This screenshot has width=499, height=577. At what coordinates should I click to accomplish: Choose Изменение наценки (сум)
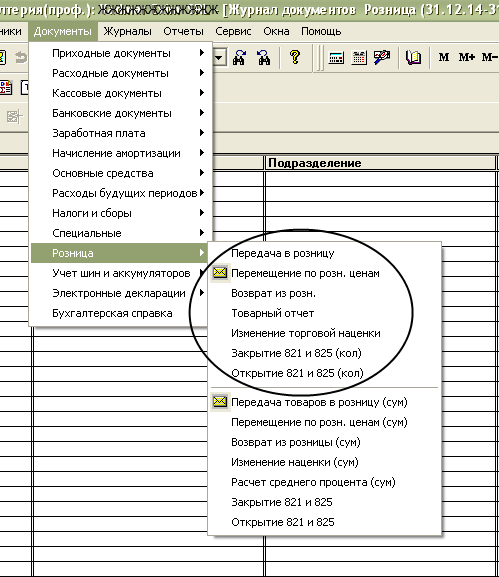[x=325, y=462]
